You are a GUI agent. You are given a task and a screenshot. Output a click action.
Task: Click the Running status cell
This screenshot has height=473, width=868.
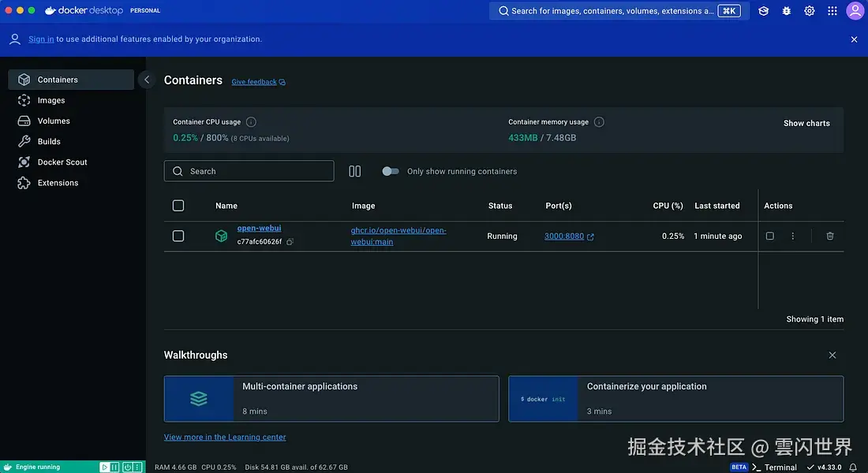(x=502, y=236)
